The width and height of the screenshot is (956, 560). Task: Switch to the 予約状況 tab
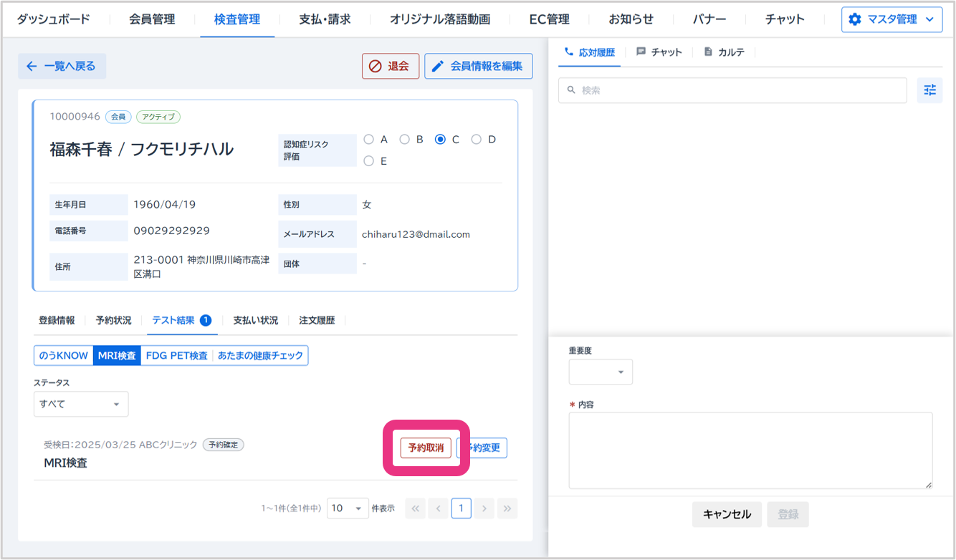(x=113, y=321)
